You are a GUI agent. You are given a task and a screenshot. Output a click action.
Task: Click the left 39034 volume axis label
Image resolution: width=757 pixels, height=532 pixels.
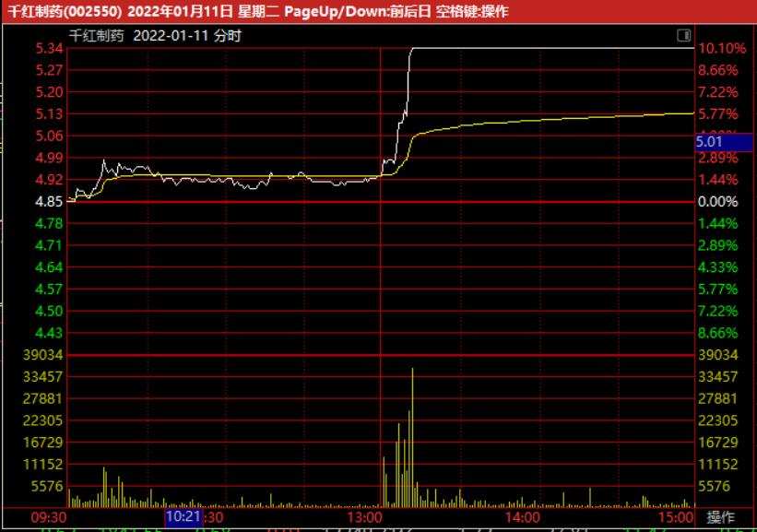click(x=43, y=355)
